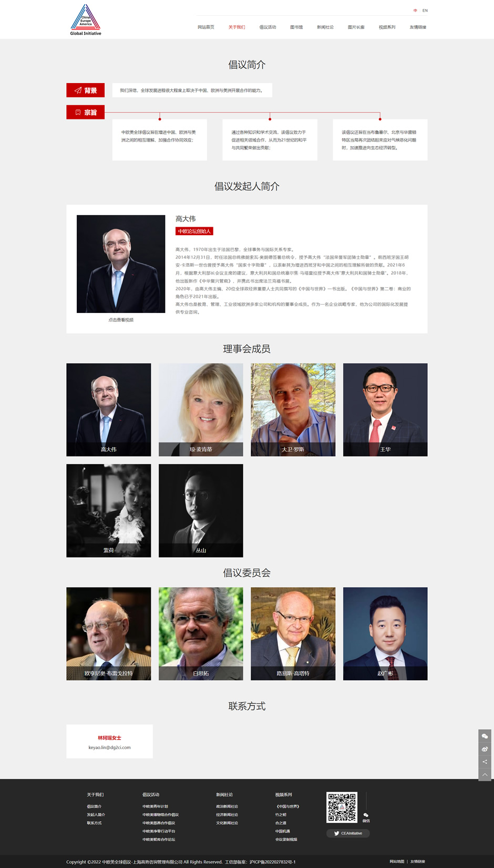Go to 网站首页 in navigation
494x868 pixels.
point(206,27)
